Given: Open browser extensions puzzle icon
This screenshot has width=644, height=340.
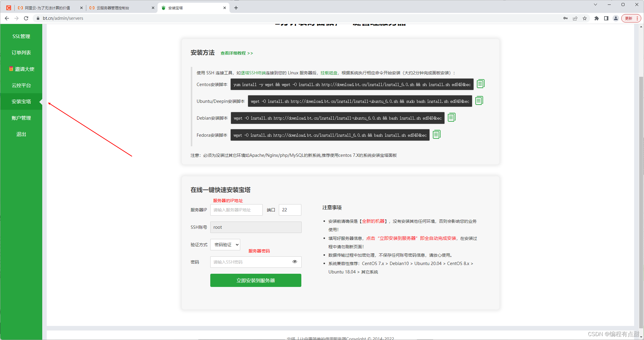Looking at the screenshot, I should (597, 18).
